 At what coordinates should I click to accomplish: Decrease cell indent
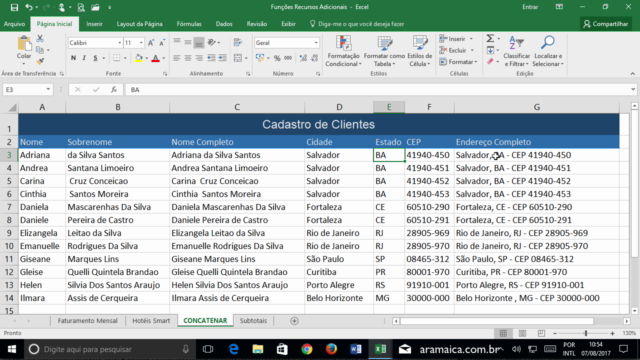pyautogui.click(x=211, y=58)
